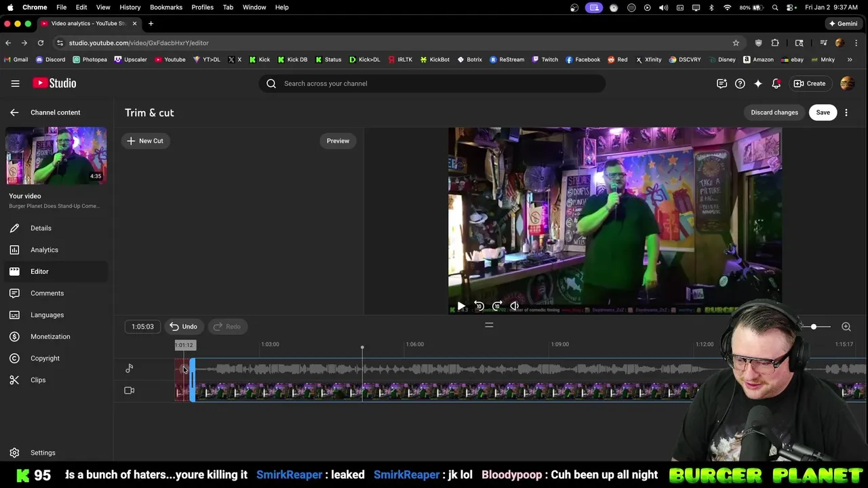
Task: Open the Help question mark icon
Action: pos(740,83)
